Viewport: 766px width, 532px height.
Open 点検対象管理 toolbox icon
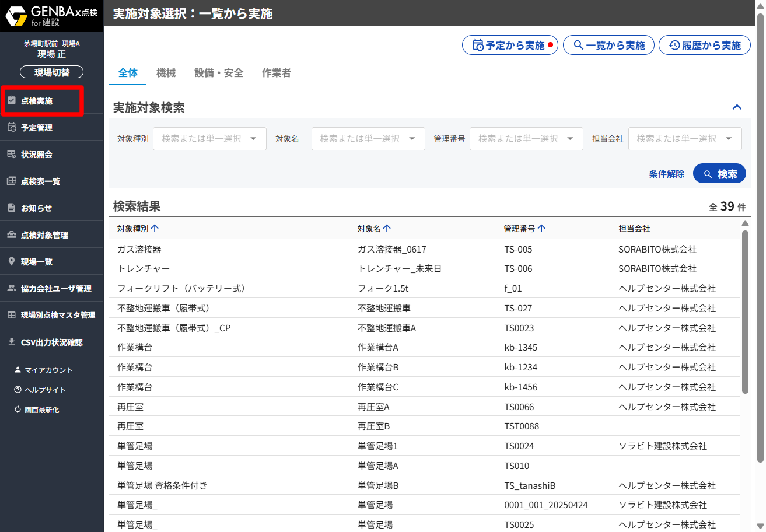12,235
